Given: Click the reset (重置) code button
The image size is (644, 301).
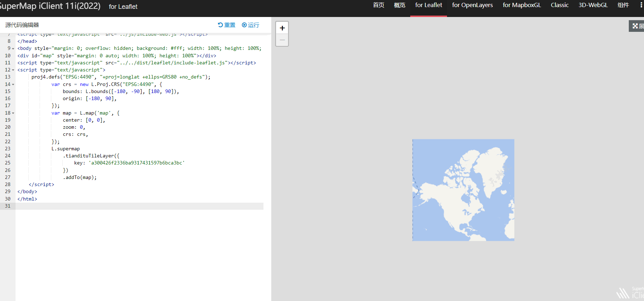Looking at the screenshot, I should tap(227, 25).
